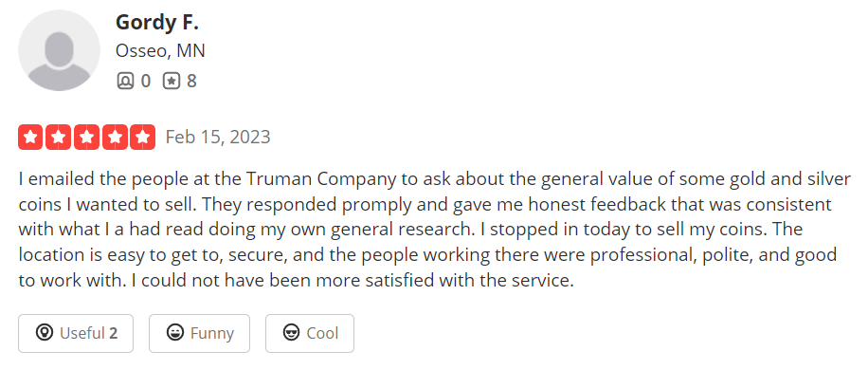This screenshot has height=370, width=868.
Task: Click the reviews count star-badge icon
Action: [172, 82]
